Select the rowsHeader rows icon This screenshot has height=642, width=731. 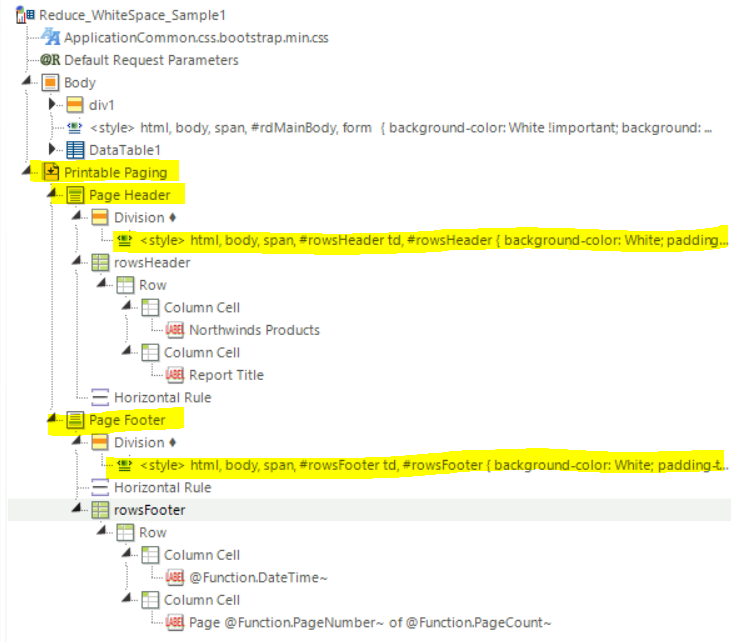coord(100,262)
